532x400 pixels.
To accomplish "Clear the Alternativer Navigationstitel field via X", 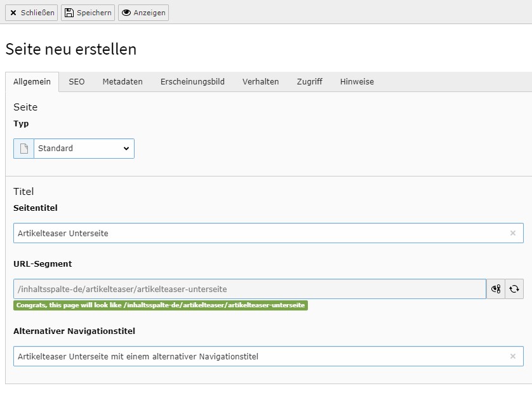I will [x=513, y=356].
